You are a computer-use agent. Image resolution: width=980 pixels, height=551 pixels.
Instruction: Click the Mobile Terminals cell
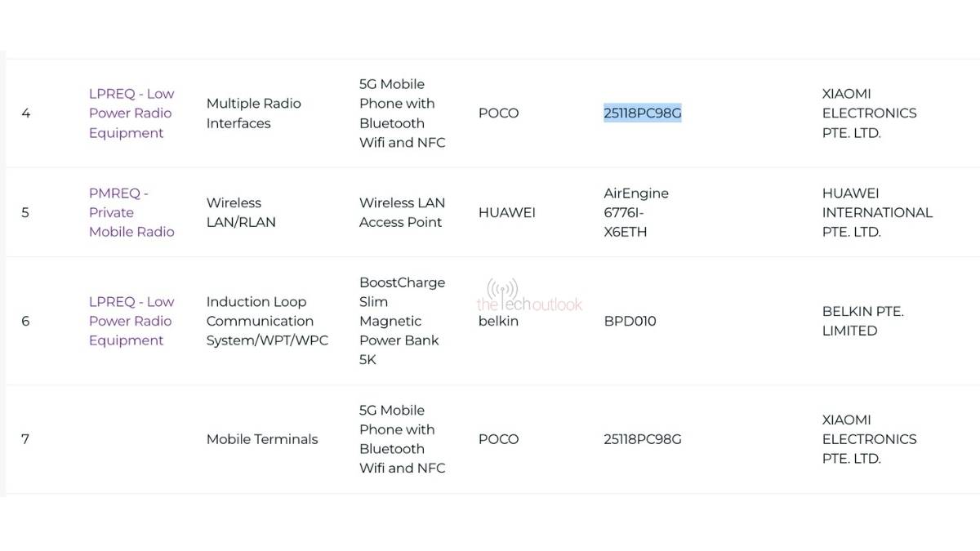pyautogui.click(x=261, y=439)
